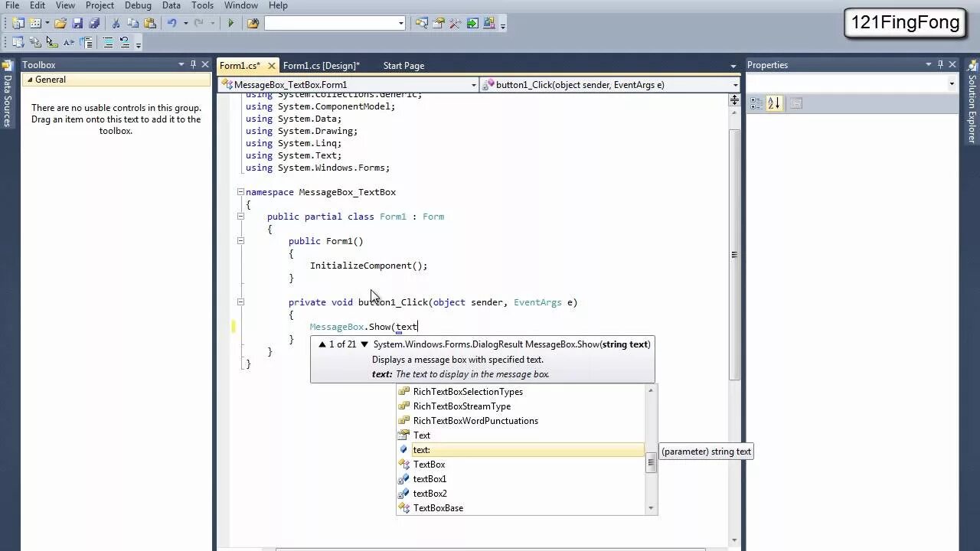Collapse the General group in Toolbox
Screen dimensions: 980x551
pyautogui.click(x=30, y=80)
